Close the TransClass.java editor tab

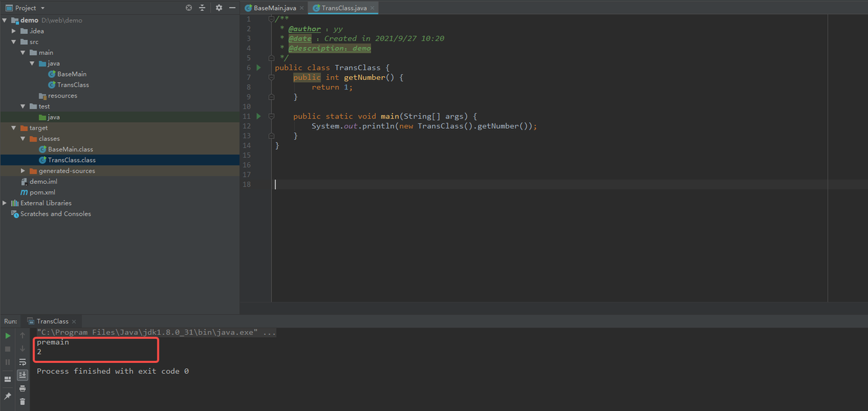(372, 8)
